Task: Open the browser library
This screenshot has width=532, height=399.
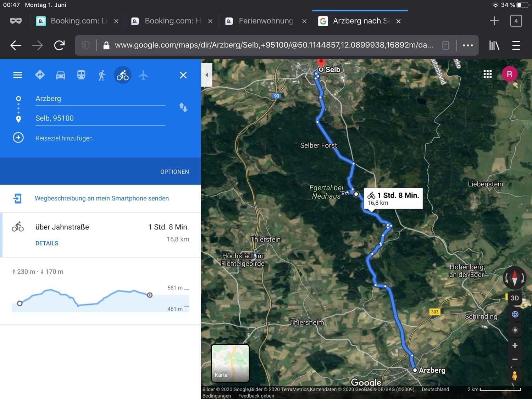Action: pyautogui.click(x=494, y=45)
